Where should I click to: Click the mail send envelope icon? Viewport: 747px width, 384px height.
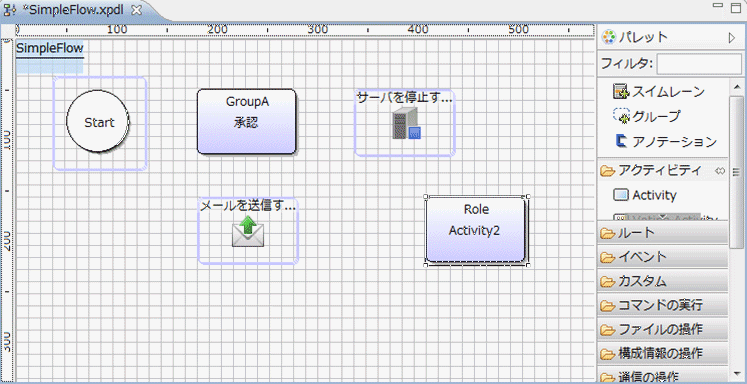tap(248, 231)
